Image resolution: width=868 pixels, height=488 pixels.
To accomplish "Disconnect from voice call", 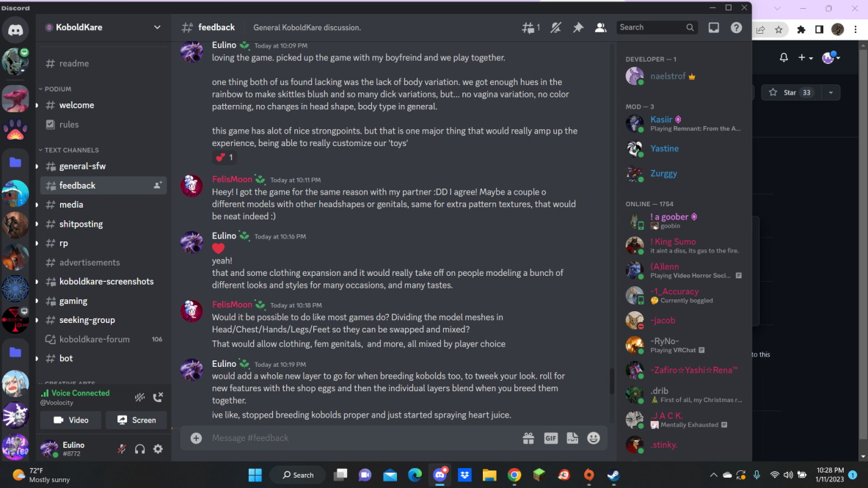I will click(158, 397).
